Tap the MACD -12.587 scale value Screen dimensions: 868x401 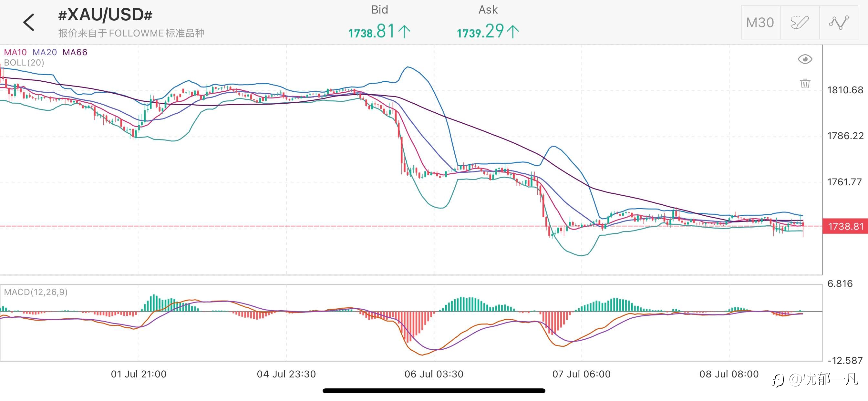[845, 361]
